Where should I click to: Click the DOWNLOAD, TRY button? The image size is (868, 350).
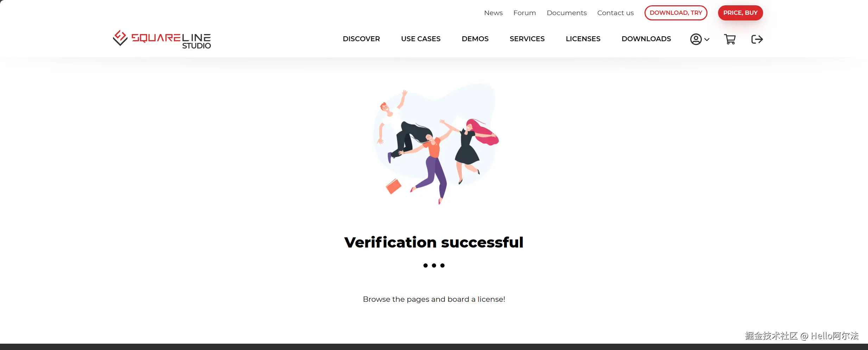point(676,13)
